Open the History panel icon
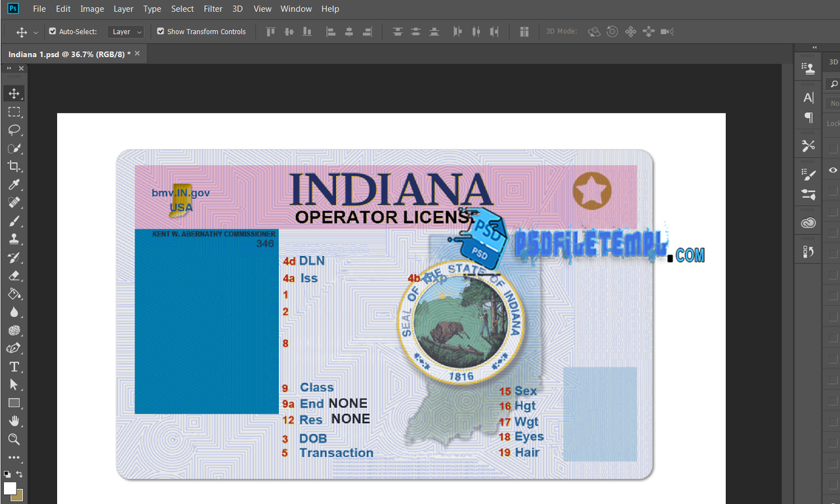840x504 pixels. (x=808, y=251)
